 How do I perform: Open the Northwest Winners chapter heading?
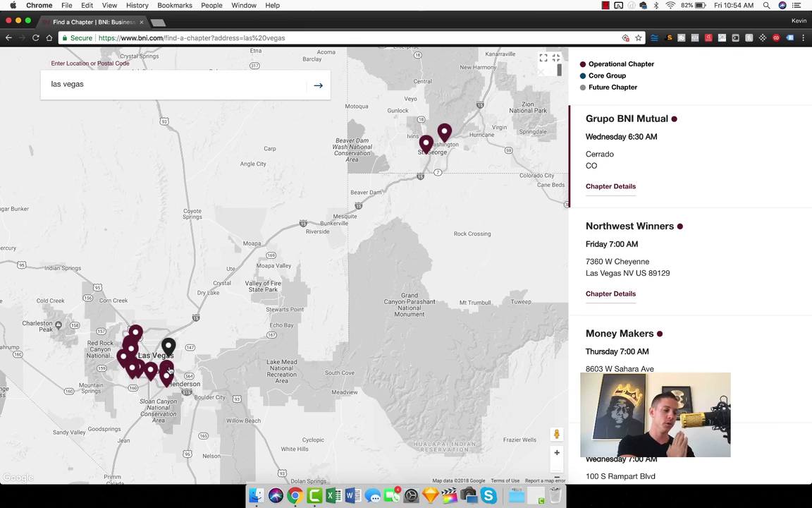[x=629, y=226]
